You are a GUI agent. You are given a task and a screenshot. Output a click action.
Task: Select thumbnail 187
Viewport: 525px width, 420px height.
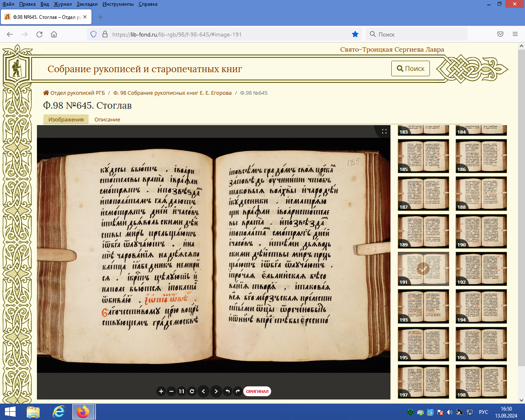click(x=423, y=194)
